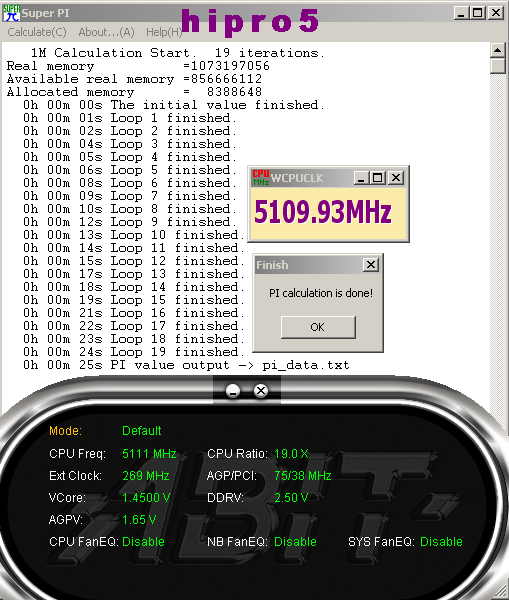Click the CPU Ratio value 19.0 X
Viewport: 509px width, 600px height.
click(291, 454)
